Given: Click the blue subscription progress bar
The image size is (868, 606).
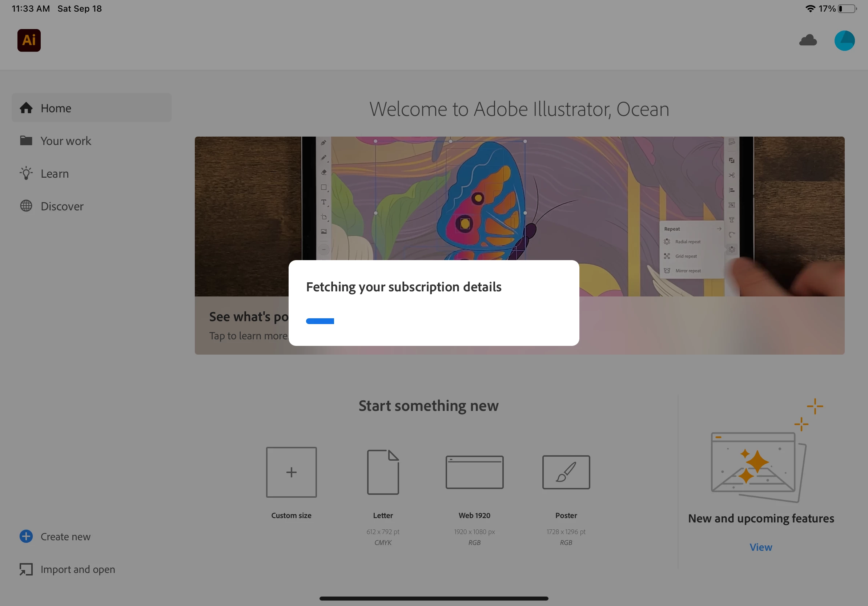Looking at the screenshot, I should pos(320,321).
